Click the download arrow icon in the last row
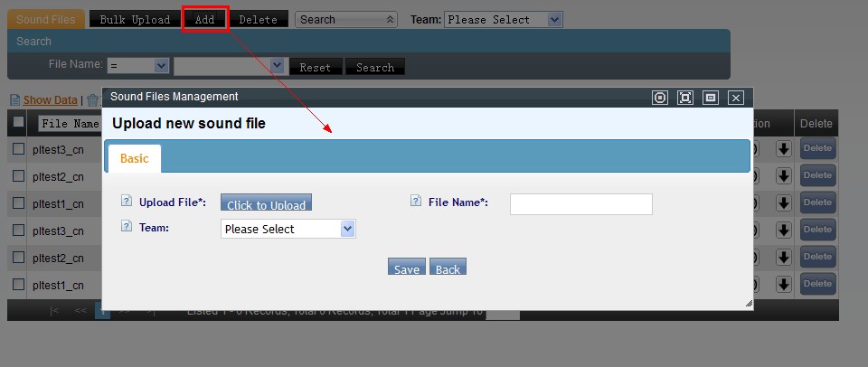This screenshot has width=868, height=367. 783,284
